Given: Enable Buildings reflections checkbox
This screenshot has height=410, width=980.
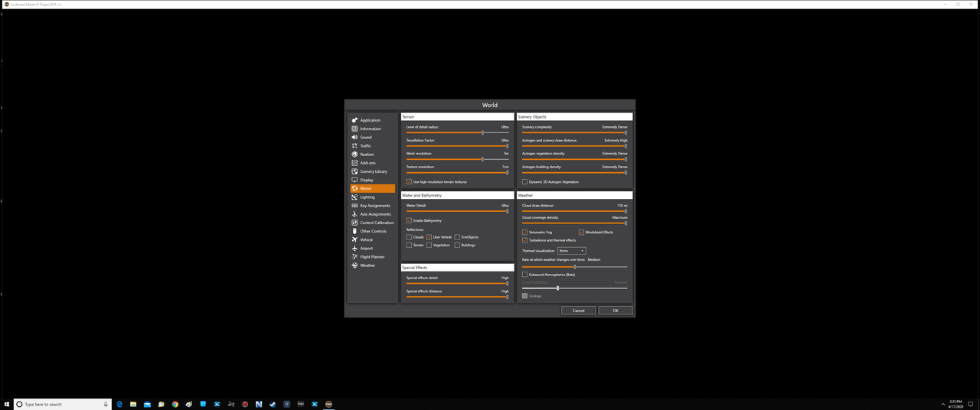Looking at the screenshot, I should [458, 245].
